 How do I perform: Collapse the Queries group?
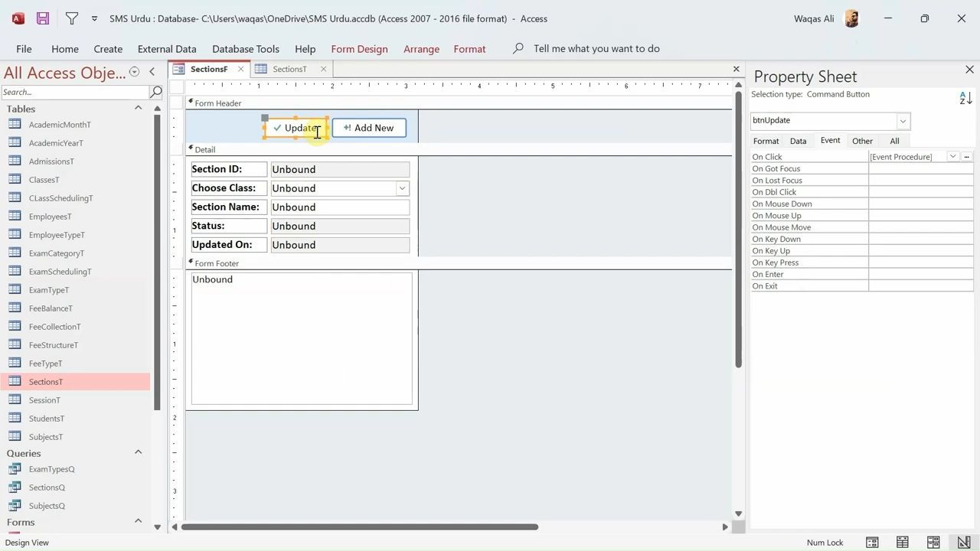138,452
